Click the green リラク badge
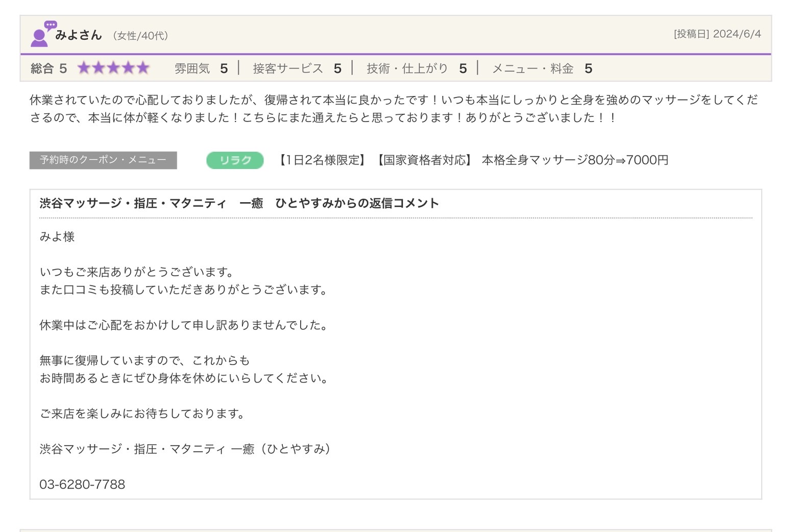The width and height of the screenshot is (802, 532). (x=235, y=160)
